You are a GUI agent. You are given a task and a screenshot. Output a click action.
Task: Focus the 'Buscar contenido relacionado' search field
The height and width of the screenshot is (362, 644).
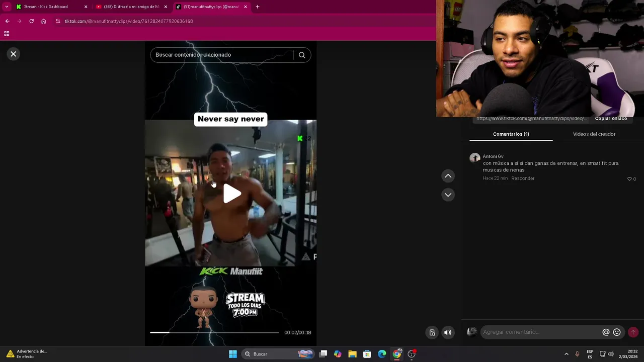click(x=223, y=55)
